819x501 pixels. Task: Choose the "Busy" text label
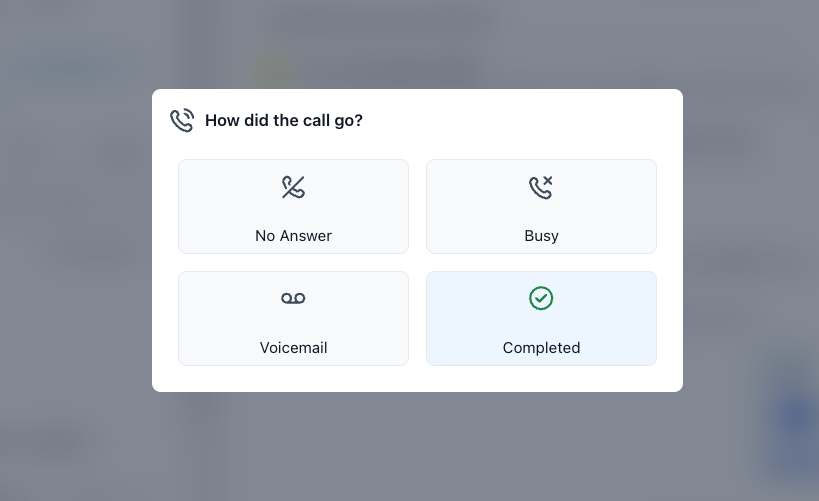pyautogui.click(x=541, y=236)
